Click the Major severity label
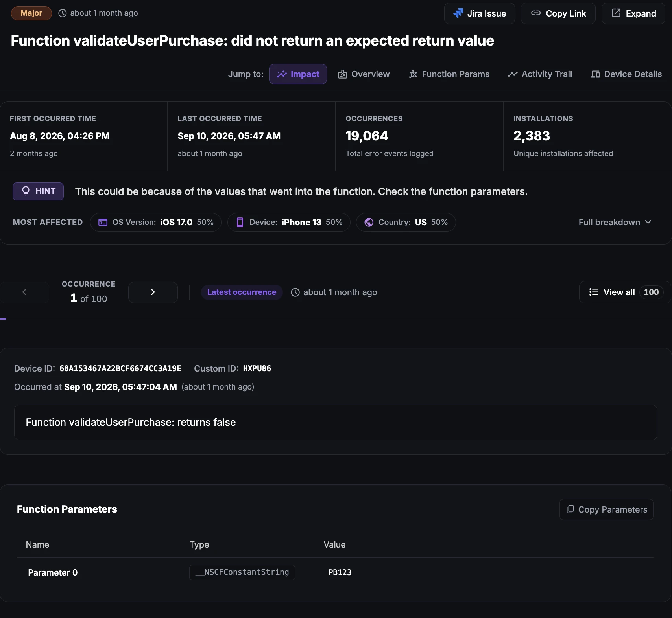The image size is (672, 618). click(x=31, y=13)
